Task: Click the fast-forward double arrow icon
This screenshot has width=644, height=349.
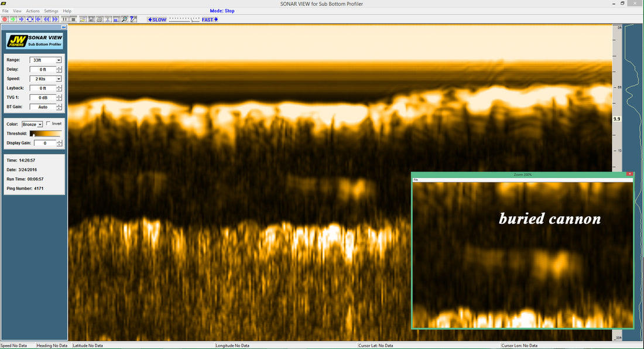Action: click(x=55, y=19)
